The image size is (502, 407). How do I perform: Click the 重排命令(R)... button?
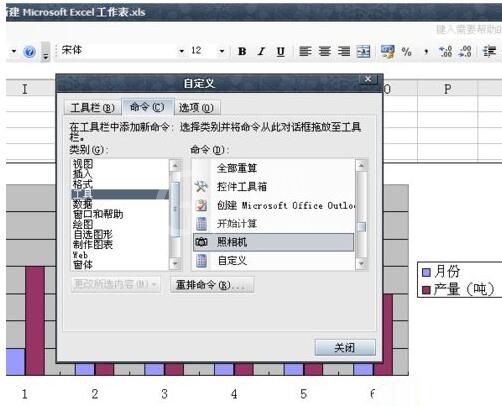[x=212, y=285]
